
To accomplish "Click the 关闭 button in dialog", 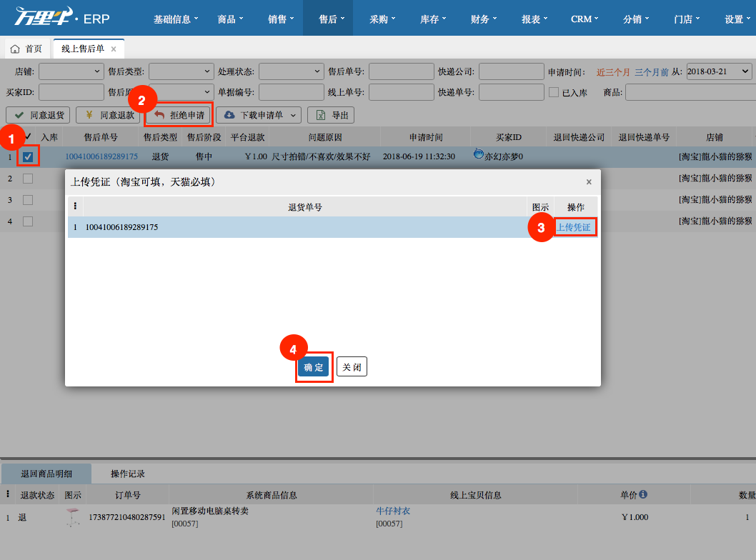I will [352, 367].
